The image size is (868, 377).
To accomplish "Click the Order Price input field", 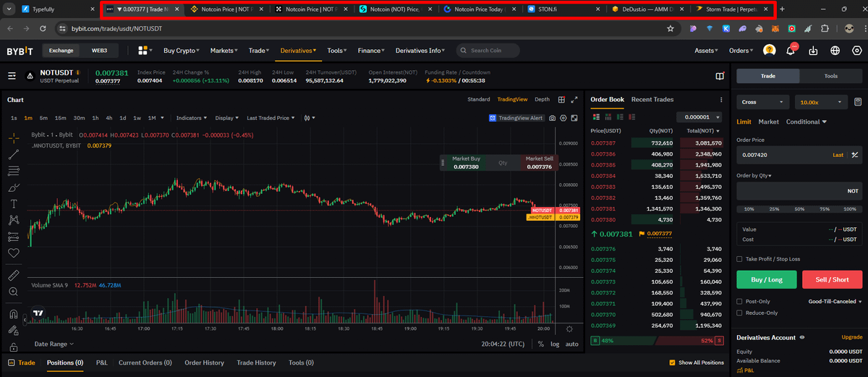I will pos(783,154).
